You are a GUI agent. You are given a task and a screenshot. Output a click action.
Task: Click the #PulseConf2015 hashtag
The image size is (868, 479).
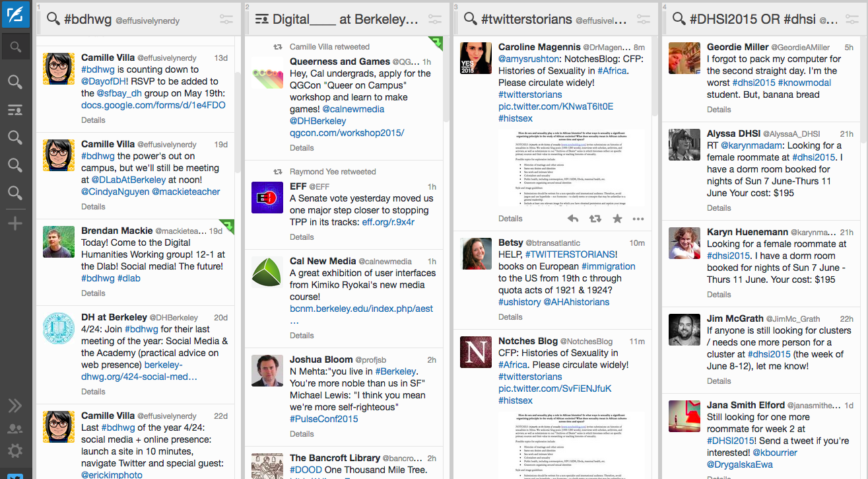323,419
